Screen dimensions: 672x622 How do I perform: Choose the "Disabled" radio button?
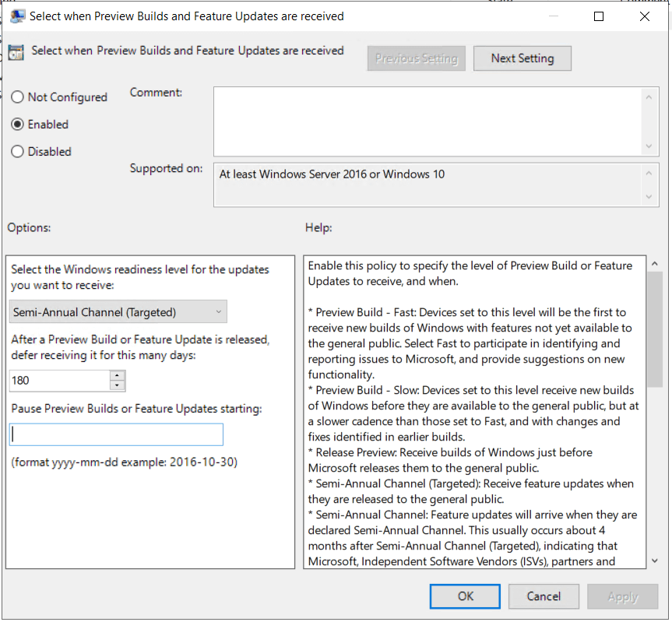(x=16, y=151)
